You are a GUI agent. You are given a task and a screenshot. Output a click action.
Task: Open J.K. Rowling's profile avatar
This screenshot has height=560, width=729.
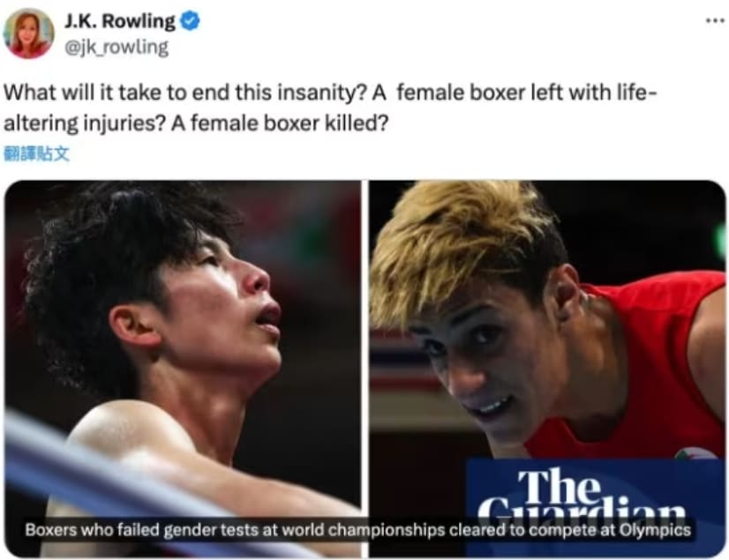point(28,34)
